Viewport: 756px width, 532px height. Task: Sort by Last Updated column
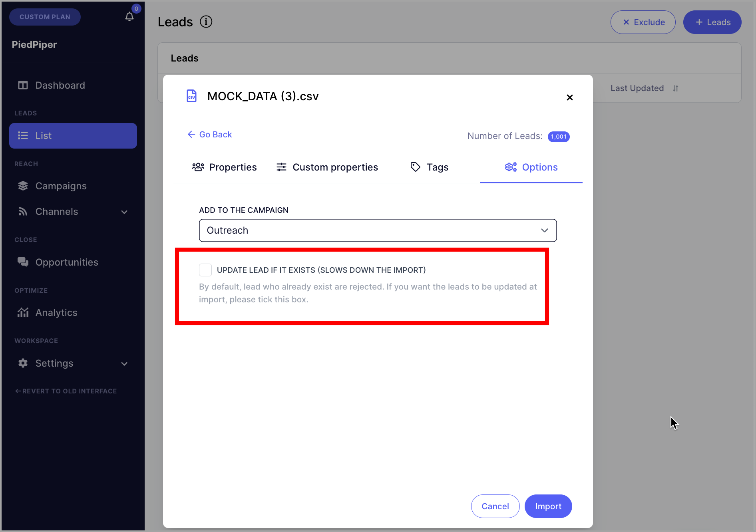675,88
